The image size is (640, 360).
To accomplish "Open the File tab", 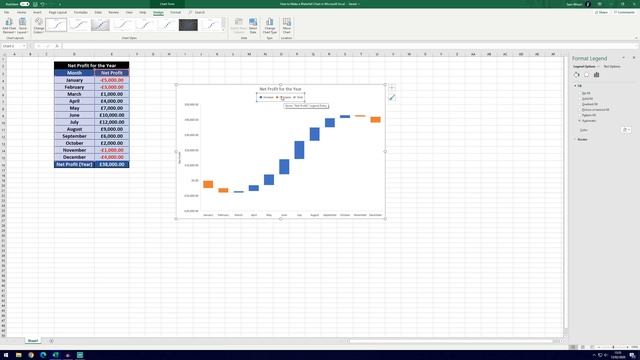I will 7,13.
